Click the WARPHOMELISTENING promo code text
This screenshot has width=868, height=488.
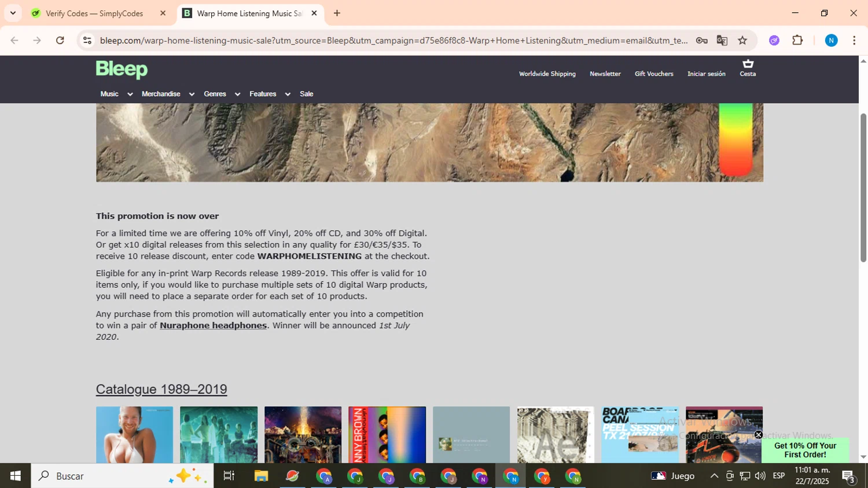310,256
